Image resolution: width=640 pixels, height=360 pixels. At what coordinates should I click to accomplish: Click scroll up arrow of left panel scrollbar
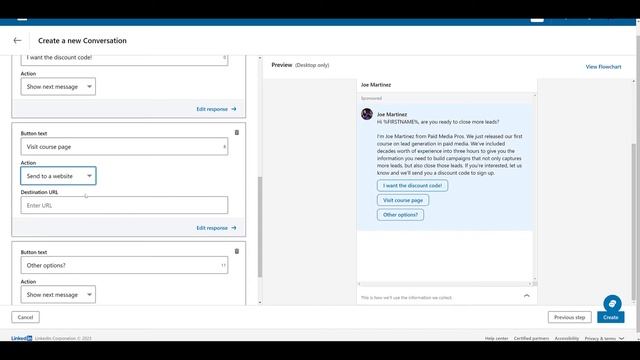coord(260,58)
